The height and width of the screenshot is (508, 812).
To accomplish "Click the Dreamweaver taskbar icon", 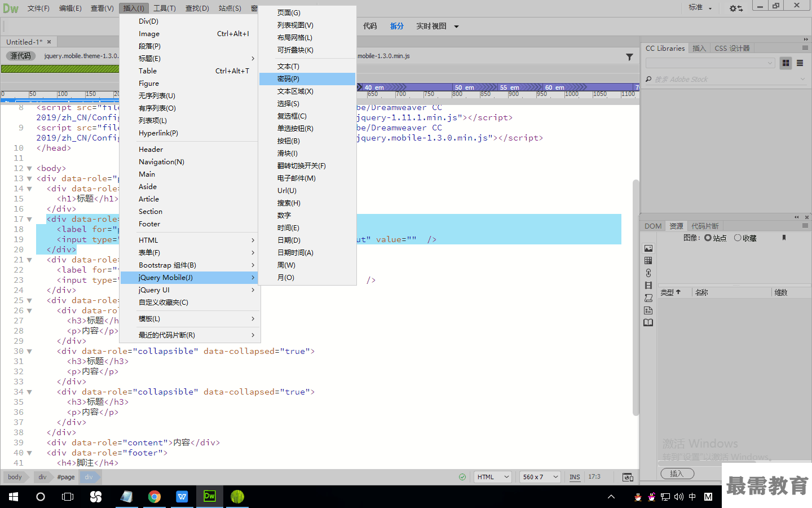I will point(209,497).
